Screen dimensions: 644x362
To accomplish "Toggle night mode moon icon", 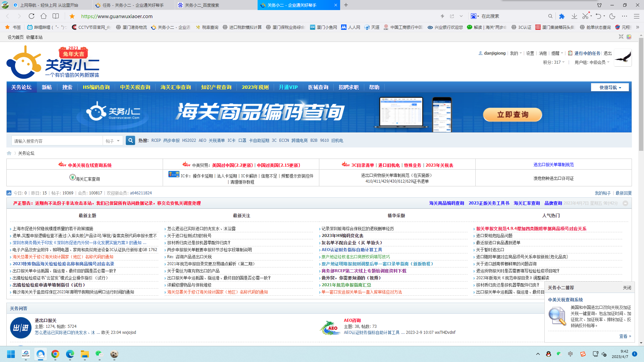I will (612, 16).
